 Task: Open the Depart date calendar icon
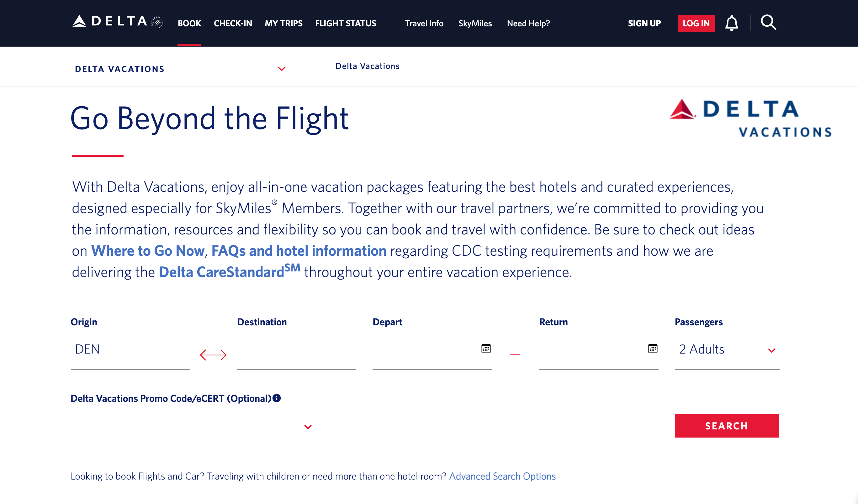point(486,349)
